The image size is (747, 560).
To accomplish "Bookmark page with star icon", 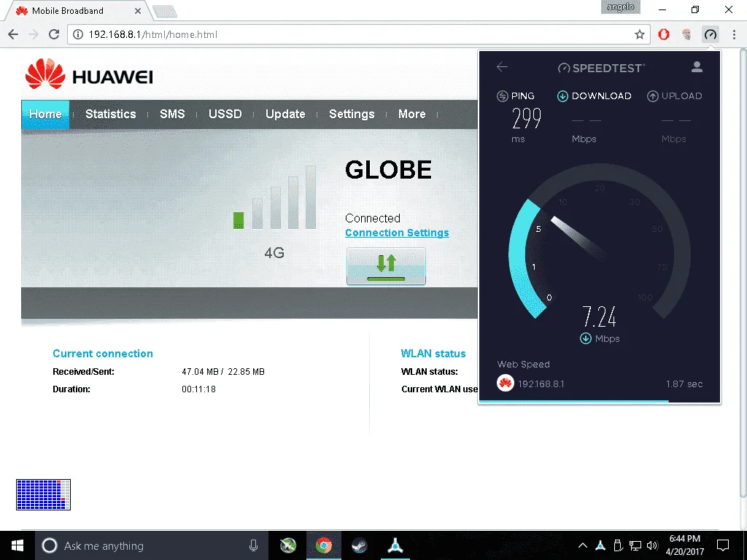I will (x=639, y=34).
